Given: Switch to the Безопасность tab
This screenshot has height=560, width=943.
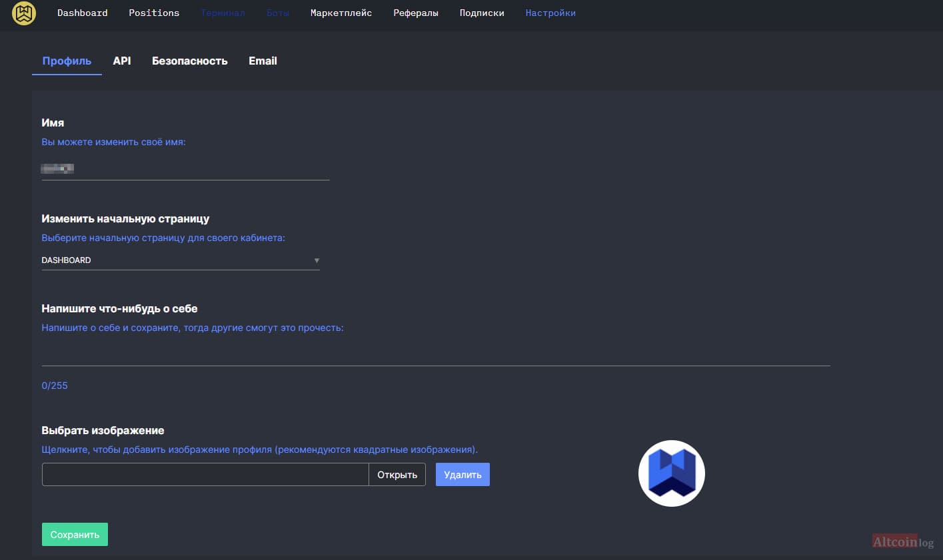Looking at the screenshot, I should coord(190,61).
